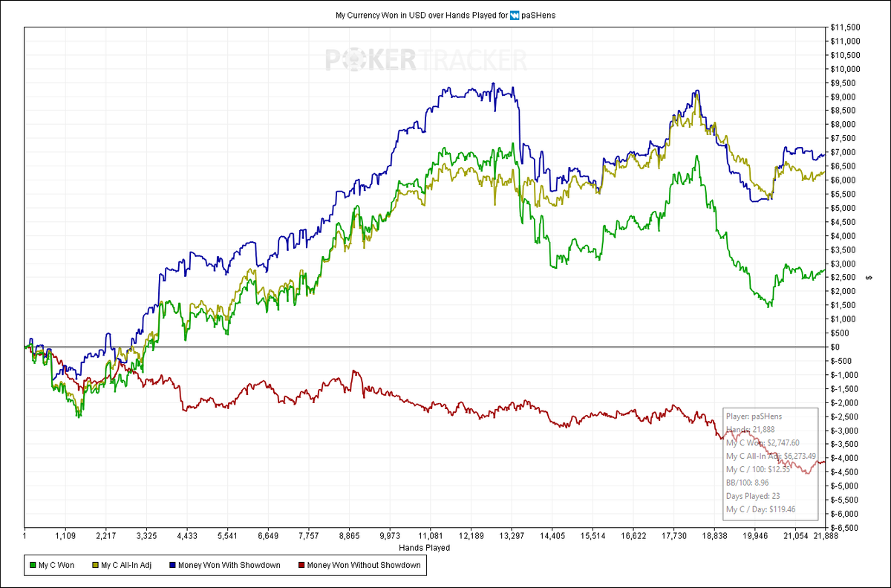Click the 1,109 x-axis label

(x=65, y=535)
